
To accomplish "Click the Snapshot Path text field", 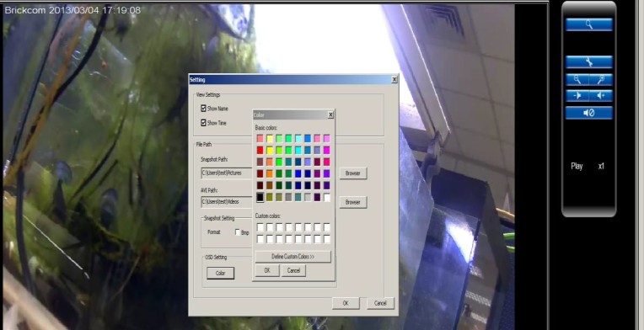I will click(x=227, y=173).
